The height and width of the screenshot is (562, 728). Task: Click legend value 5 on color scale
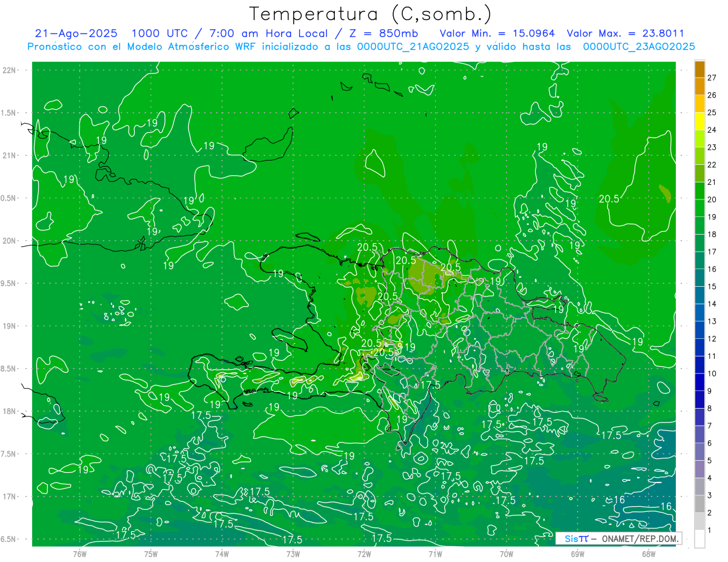(710, 461)
